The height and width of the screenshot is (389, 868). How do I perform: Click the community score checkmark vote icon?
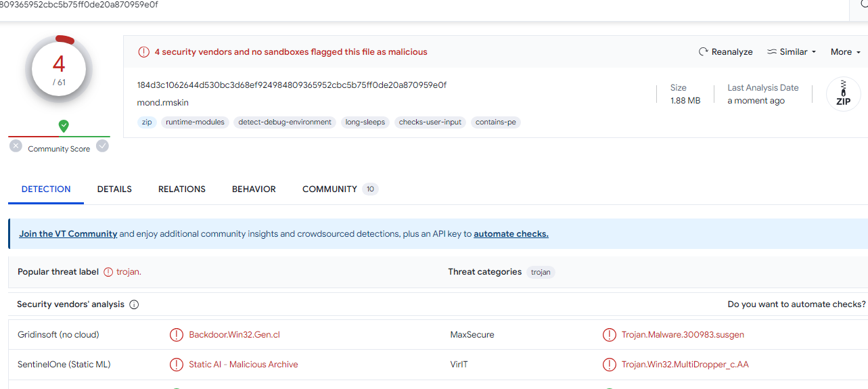coord(102,145)
